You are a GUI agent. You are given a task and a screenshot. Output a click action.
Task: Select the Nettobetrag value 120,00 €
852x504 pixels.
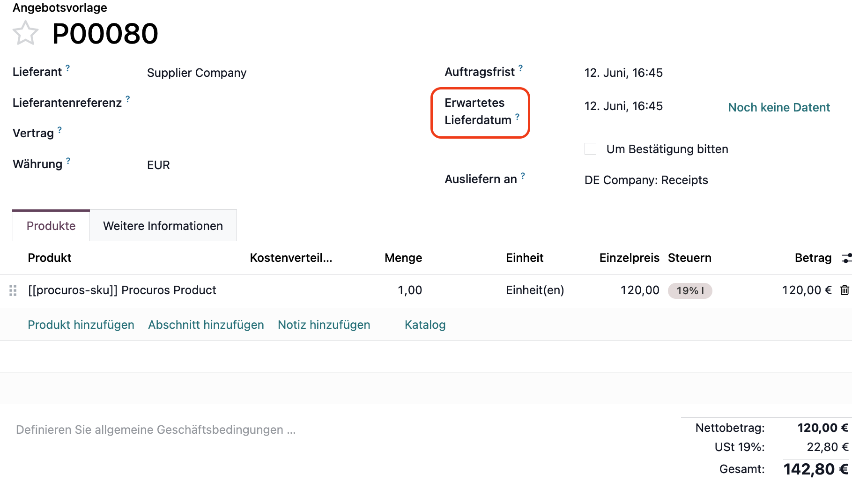tap(823, 428)
